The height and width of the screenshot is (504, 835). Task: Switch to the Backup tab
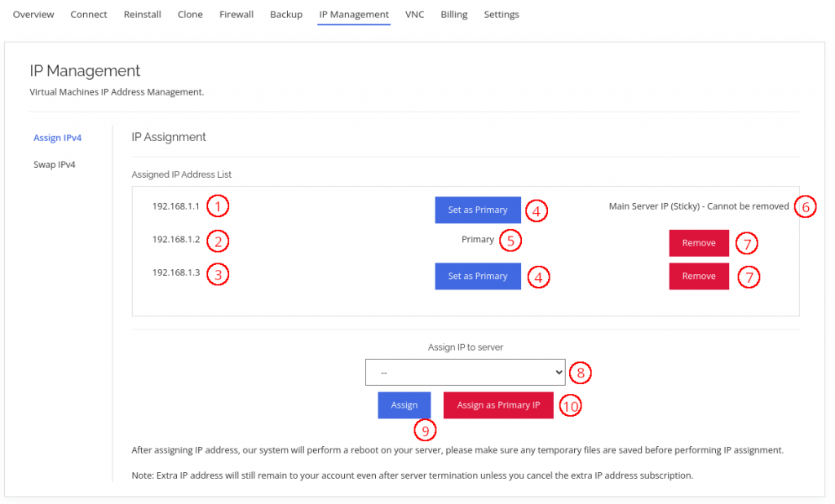coord(285,14)
